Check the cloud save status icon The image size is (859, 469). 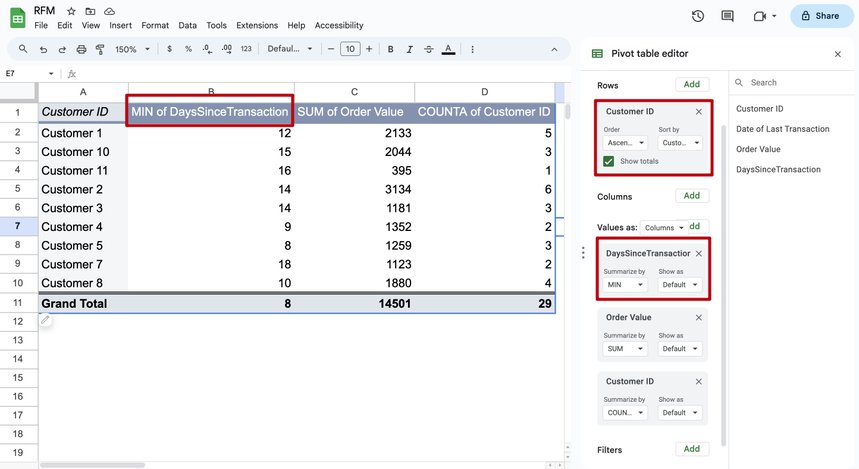coord(110,11)
